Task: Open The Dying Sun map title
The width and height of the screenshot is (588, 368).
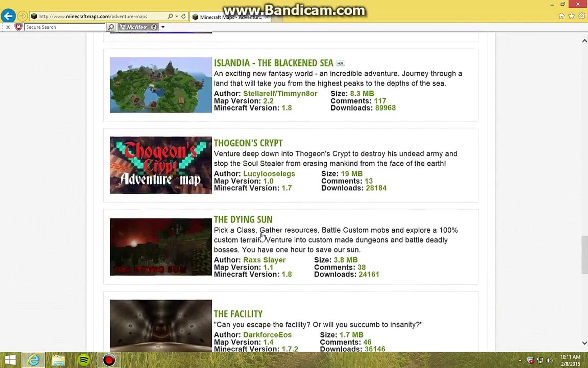Action: 243,219
